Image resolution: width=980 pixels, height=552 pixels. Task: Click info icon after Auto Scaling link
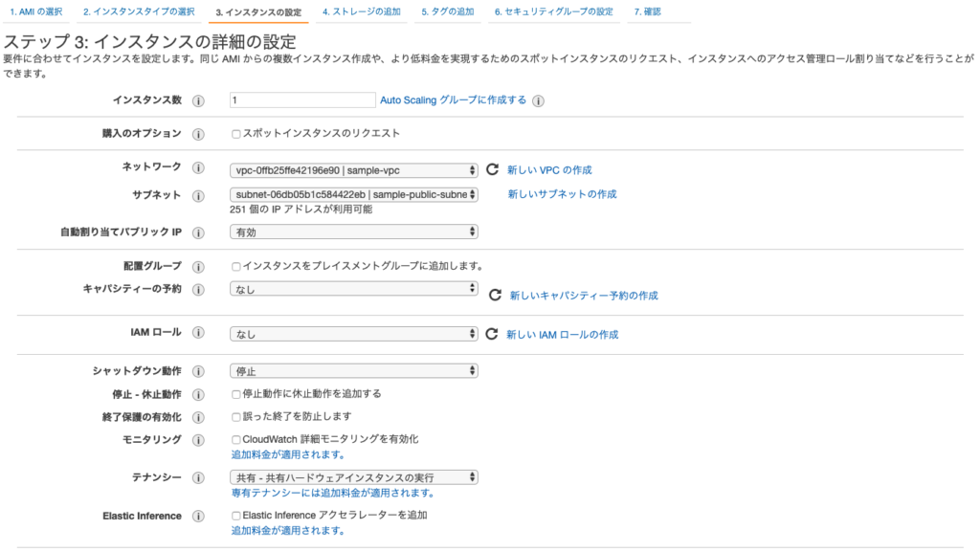click(538, 100)
